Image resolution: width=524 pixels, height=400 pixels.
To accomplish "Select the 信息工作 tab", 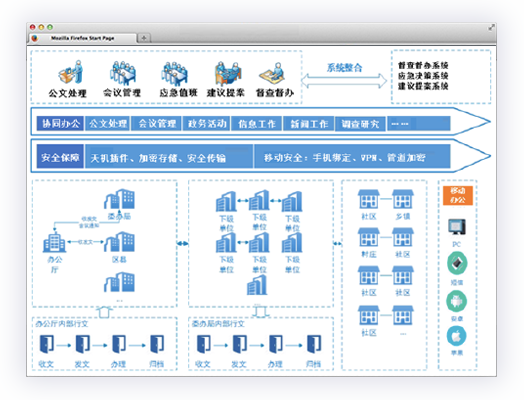I will tap(257, 124).
